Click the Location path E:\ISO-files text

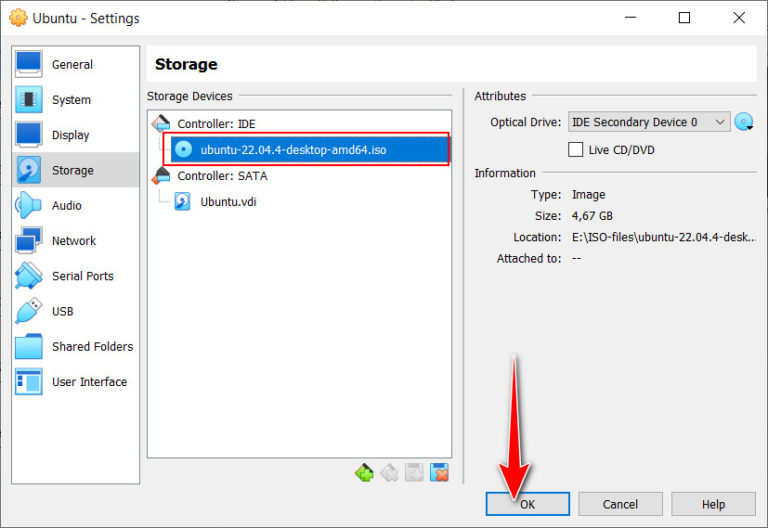click(x=663, y=237)
